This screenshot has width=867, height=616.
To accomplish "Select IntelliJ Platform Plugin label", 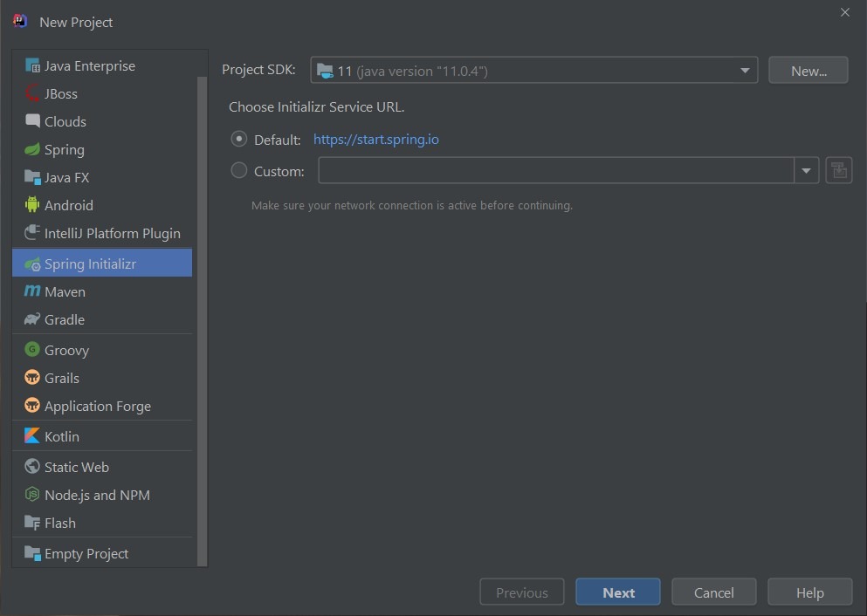I will pyautogui.click(x=113, y=233).
